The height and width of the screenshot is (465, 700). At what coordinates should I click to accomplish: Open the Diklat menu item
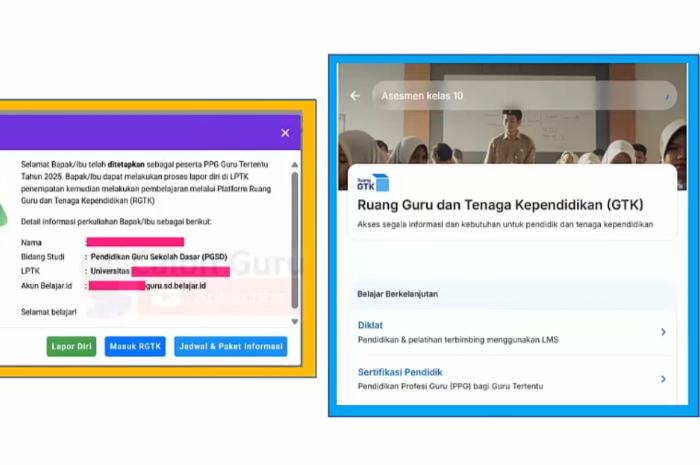click(512, 332)
